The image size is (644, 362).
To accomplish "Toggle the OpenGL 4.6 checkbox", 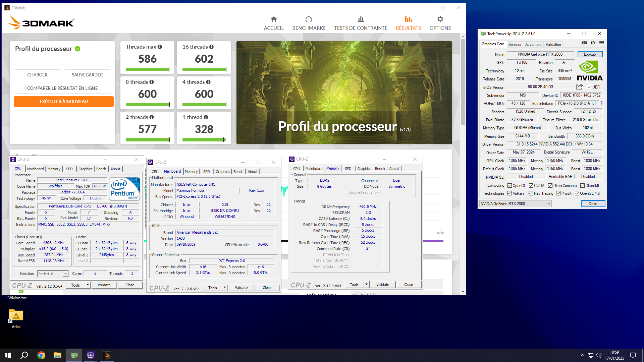I will [577, 193].
